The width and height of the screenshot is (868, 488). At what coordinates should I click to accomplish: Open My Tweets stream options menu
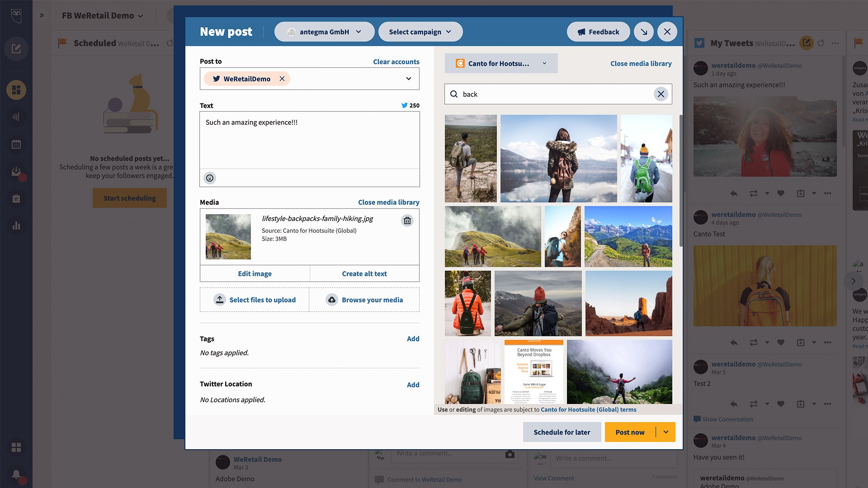click(835, 43)
